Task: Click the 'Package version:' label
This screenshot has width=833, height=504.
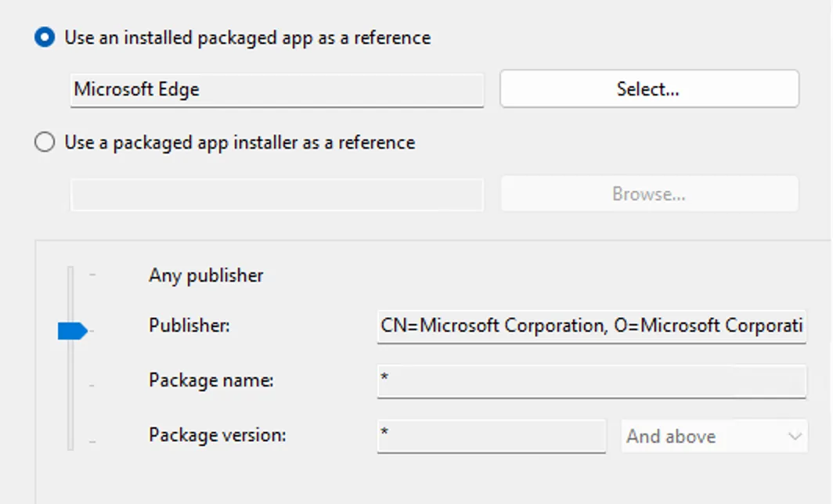Action: (x=218, y=435)
